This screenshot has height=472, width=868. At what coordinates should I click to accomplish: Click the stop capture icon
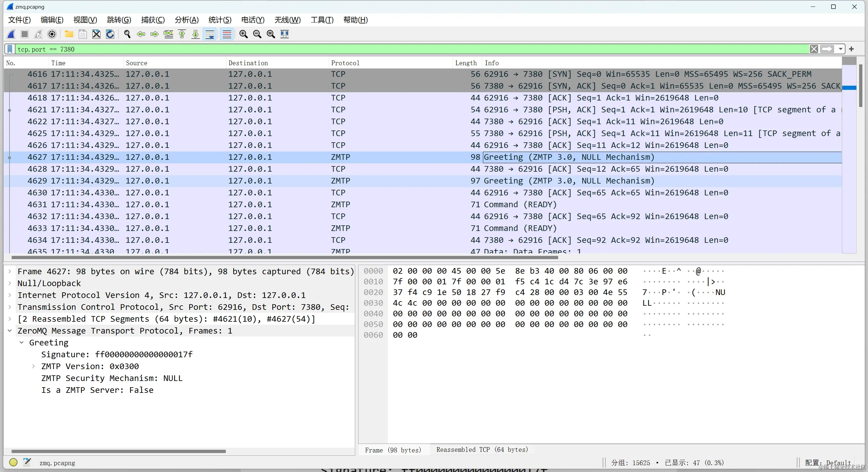click(24, 34)
